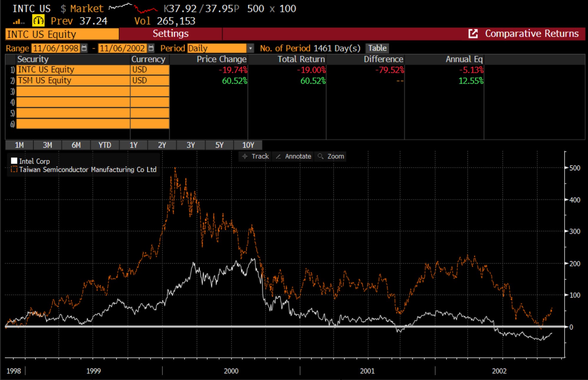The width and height of the screenshot is (588, 380).
Task: Toggle Taiwan Semiconductor legend series
Action: [87, 170]
